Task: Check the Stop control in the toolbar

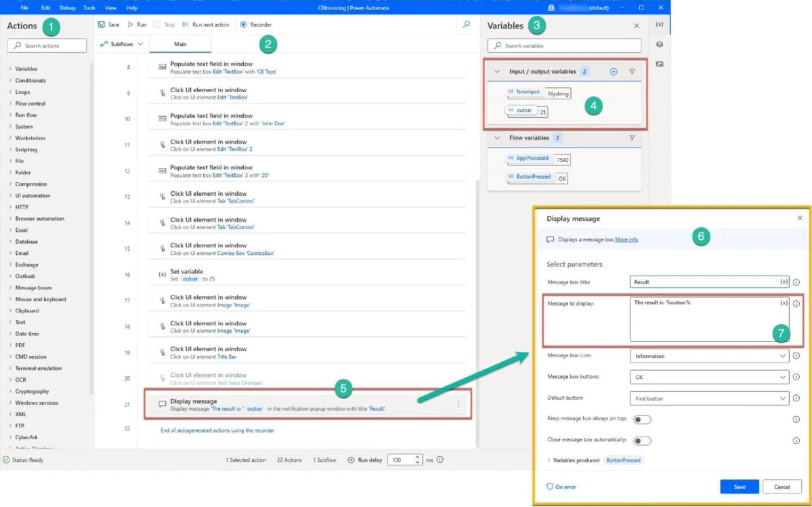Action: click(x=165, y=24)
